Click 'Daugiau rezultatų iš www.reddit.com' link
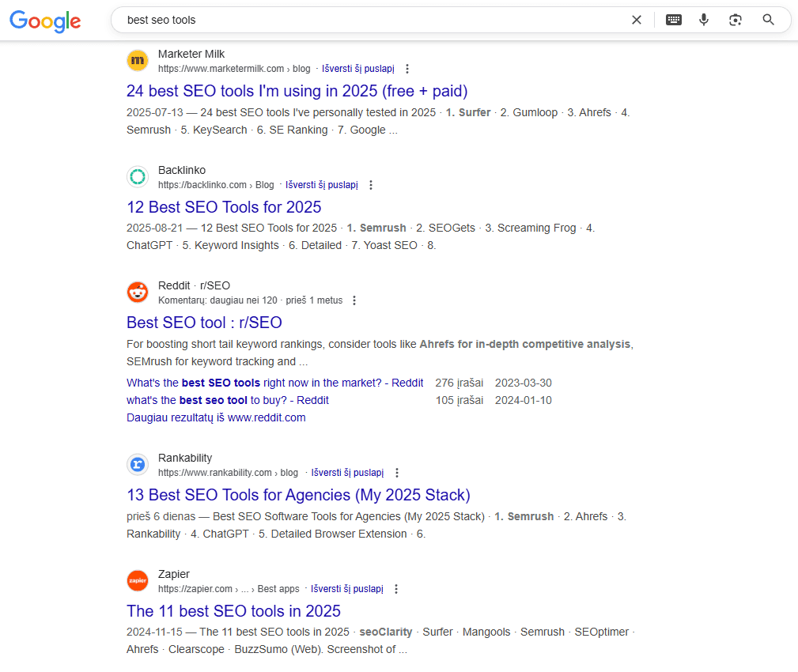 (216, 417)
